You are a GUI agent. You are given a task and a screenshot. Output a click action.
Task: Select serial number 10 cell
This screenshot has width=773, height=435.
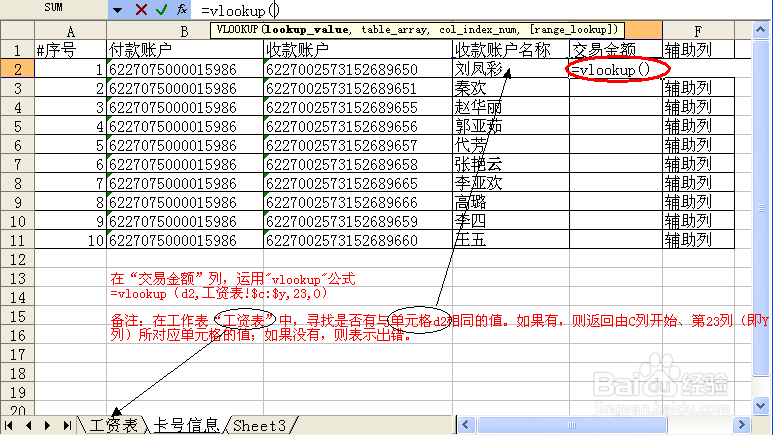tap(70, 240)
